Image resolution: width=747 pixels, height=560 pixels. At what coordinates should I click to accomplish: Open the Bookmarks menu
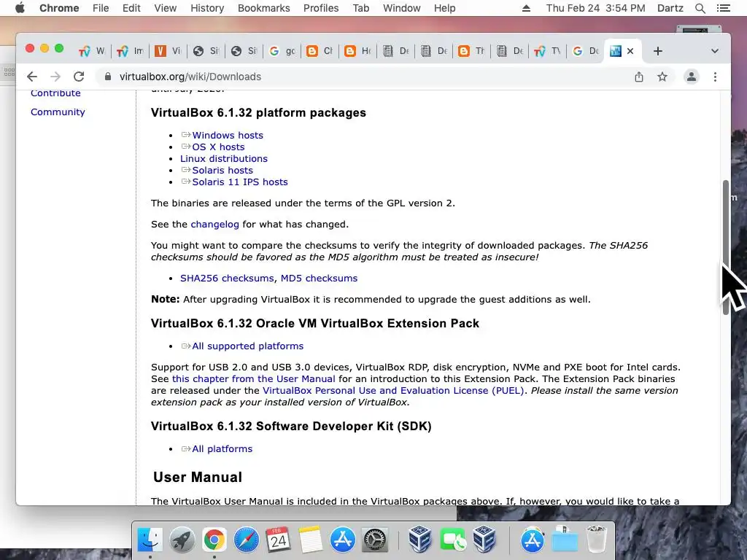264,8
